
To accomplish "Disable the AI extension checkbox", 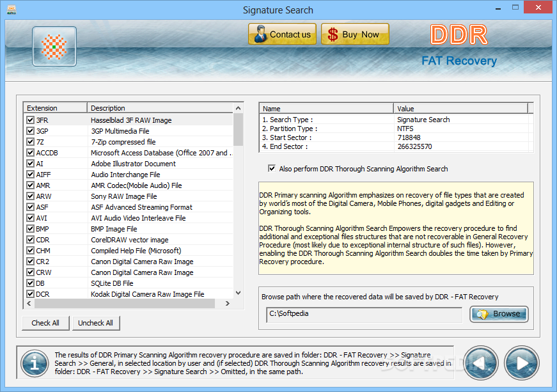I will pyautogui.click(x=31, y=163).
